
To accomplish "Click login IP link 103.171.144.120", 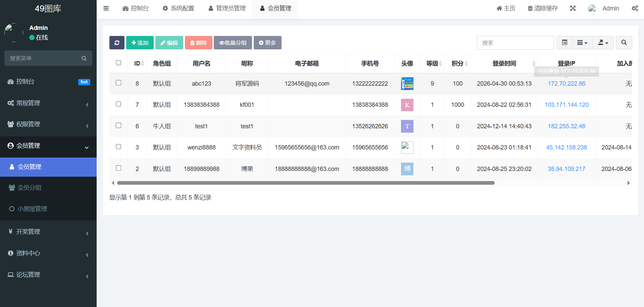I will tap(566, 105).
